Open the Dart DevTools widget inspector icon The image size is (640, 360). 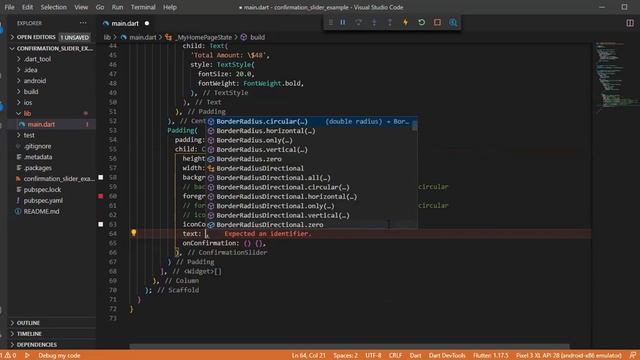point(453,22)
